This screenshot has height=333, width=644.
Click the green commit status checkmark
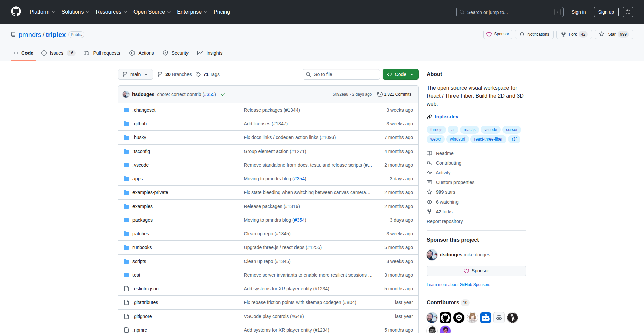(223, 95)
